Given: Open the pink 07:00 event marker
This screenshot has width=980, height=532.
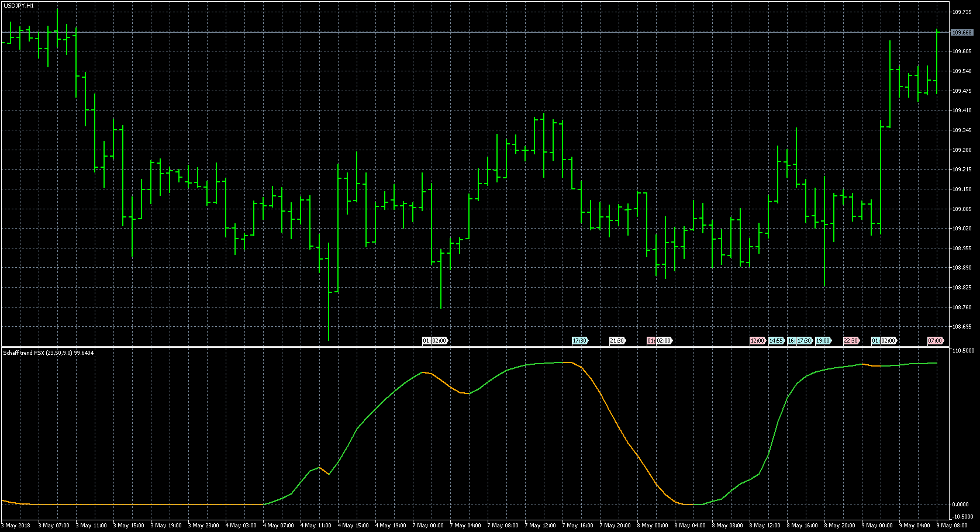Looking at the screenshot, I should pos(935,341).
